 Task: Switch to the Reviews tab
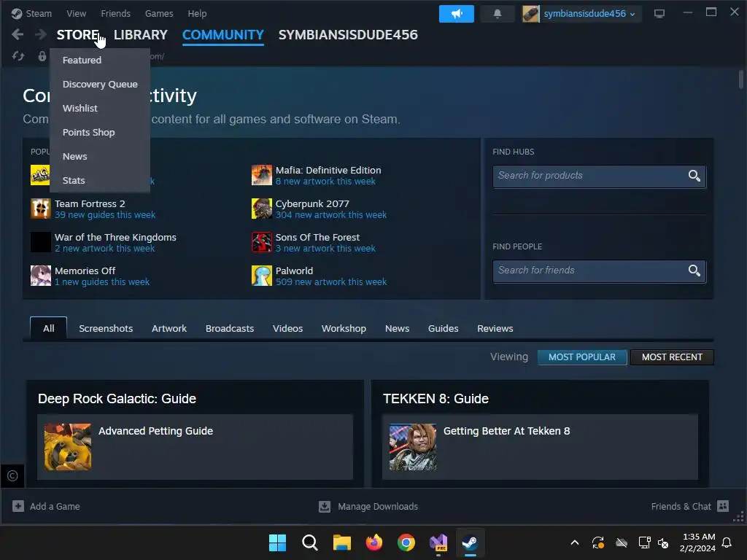click(495, 329)
